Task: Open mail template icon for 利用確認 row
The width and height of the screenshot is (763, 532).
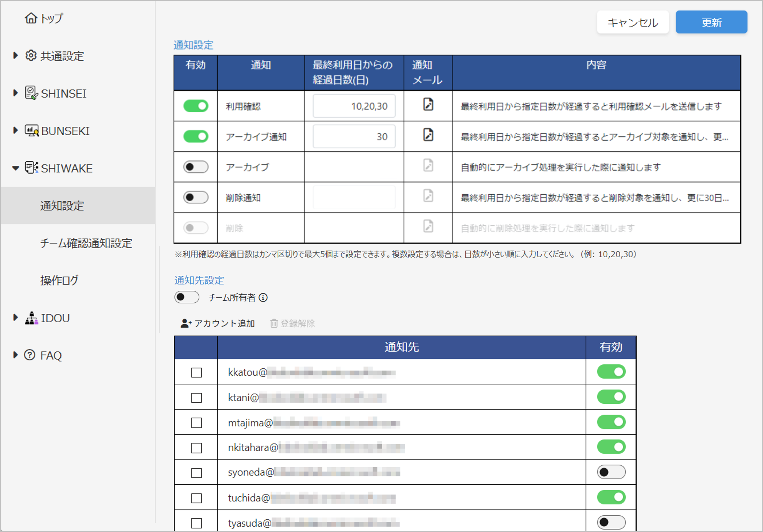Action: click(428, 105)
